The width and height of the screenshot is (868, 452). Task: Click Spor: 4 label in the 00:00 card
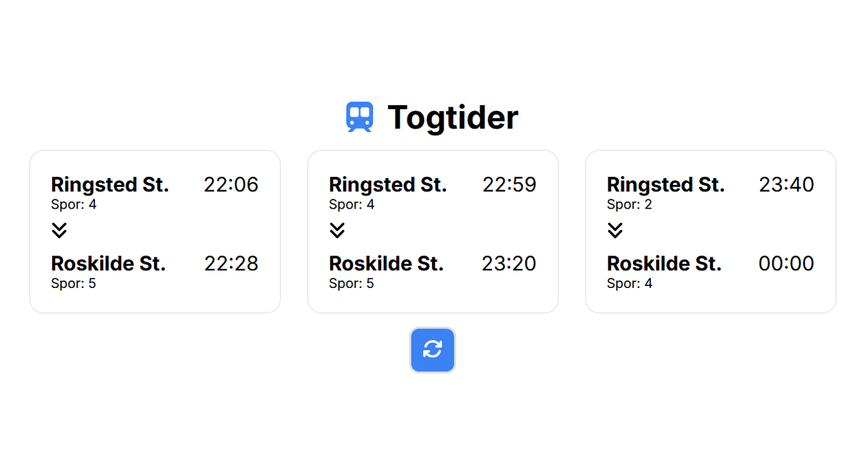629,283
